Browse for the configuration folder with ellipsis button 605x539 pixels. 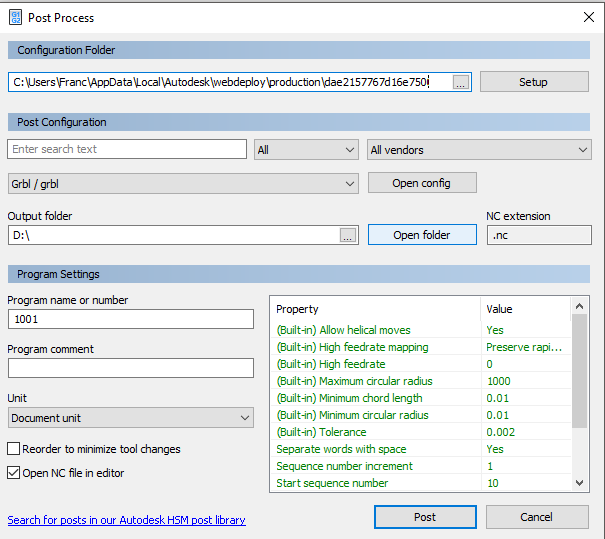[x=461, y=82]
